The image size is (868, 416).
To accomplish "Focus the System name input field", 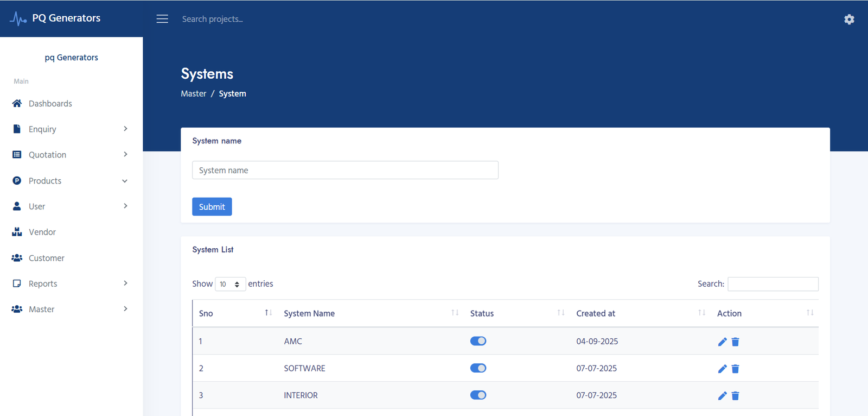I will (x=345, y=170).
